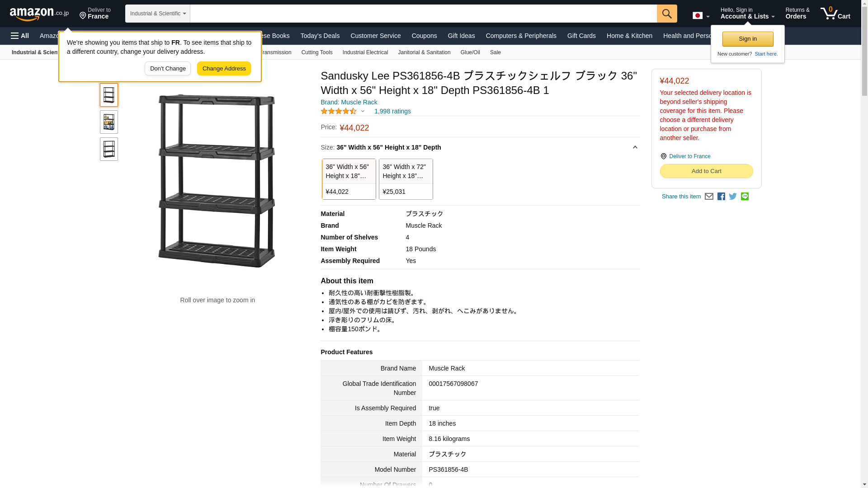Open the shopping cart icon
This screenshot has width=868, height=488.
(x=835, y=14)
